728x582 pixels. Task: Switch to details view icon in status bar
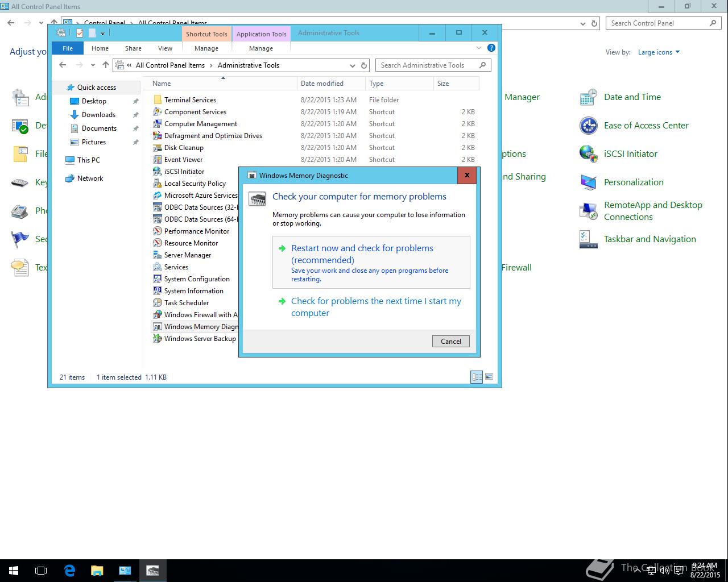pos(477,377)
